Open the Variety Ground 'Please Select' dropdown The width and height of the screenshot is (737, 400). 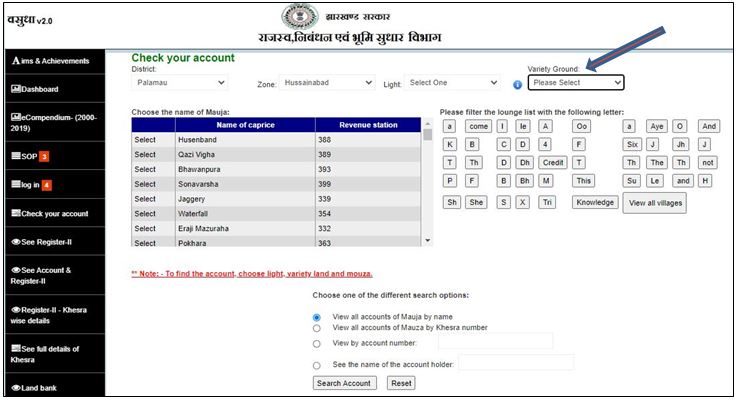(575, 83)
